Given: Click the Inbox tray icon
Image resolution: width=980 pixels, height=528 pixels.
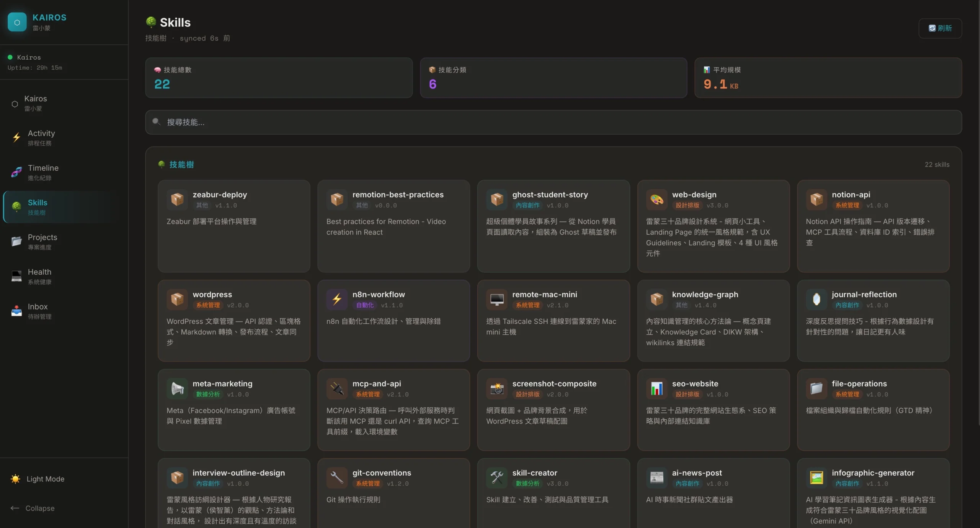Looking at the screenshot, I should (16, 311).
